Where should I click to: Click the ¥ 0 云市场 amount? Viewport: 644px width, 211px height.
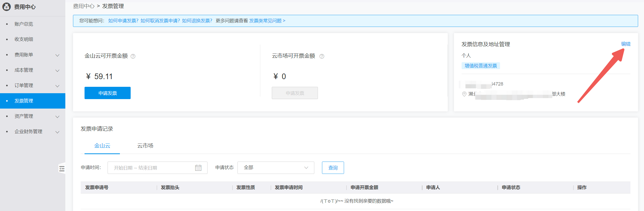279,77
